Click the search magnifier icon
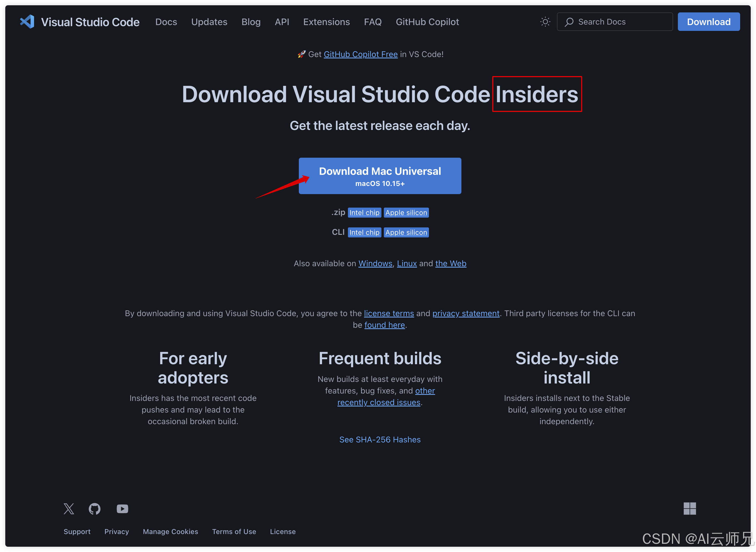756x552 pixels. [569, 22]
